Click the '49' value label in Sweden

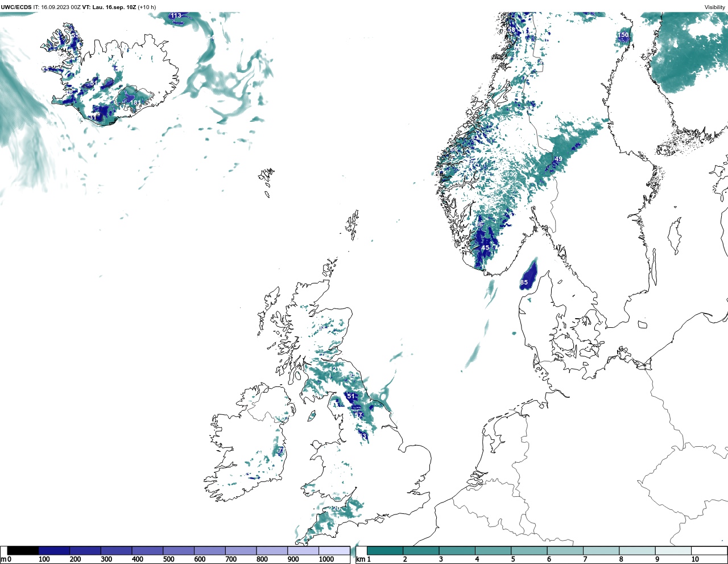pyautogui.click(x=559, y=159)
